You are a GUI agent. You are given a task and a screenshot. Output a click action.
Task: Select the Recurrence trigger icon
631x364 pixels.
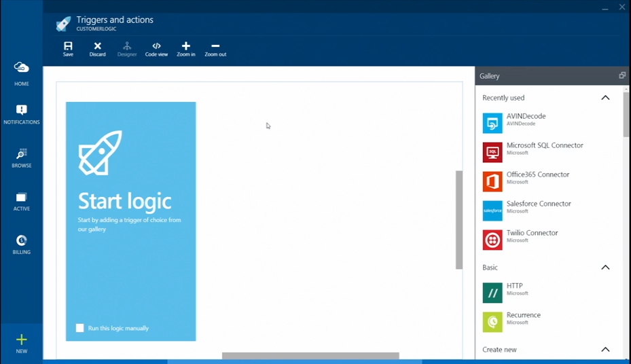point(492,322)
